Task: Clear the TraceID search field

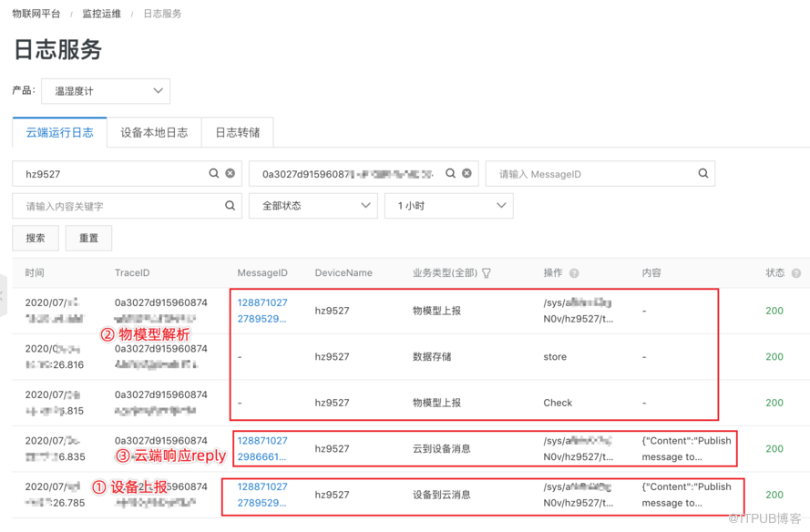Action: click(467, 173)
